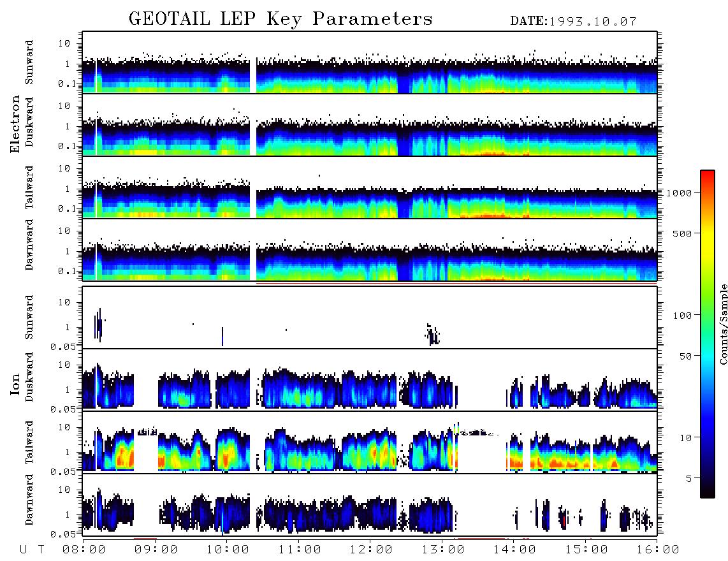
Task: Click the 08:00 time axis label
Action: click(x=84, y=550)
